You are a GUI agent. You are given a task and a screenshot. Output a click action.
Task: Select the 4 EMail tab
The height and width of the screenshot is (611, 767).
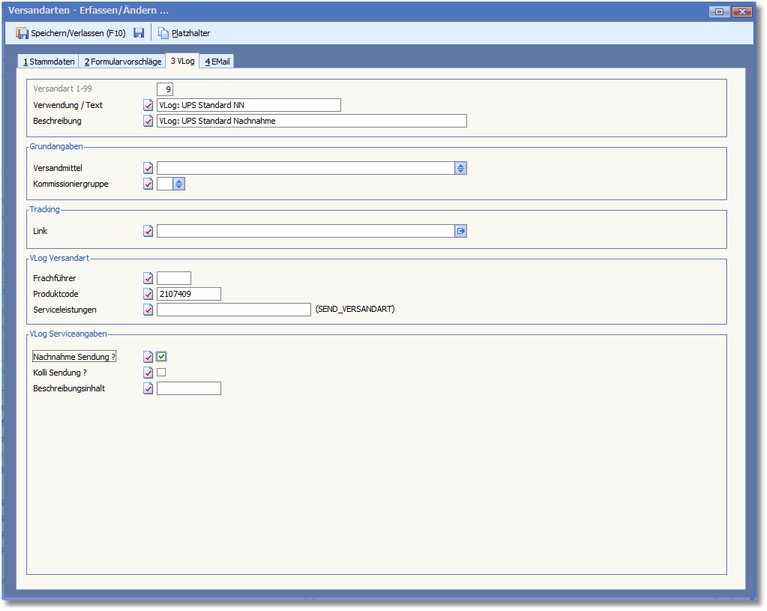tap(217, 61)
